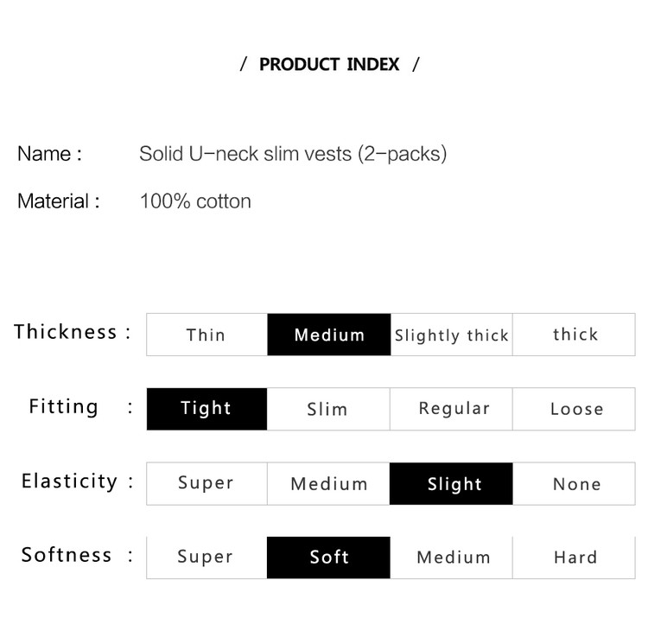Screen dimensions: 648x644
Task: Choose Loose fitting option
Action: click(x=574, y=409)
